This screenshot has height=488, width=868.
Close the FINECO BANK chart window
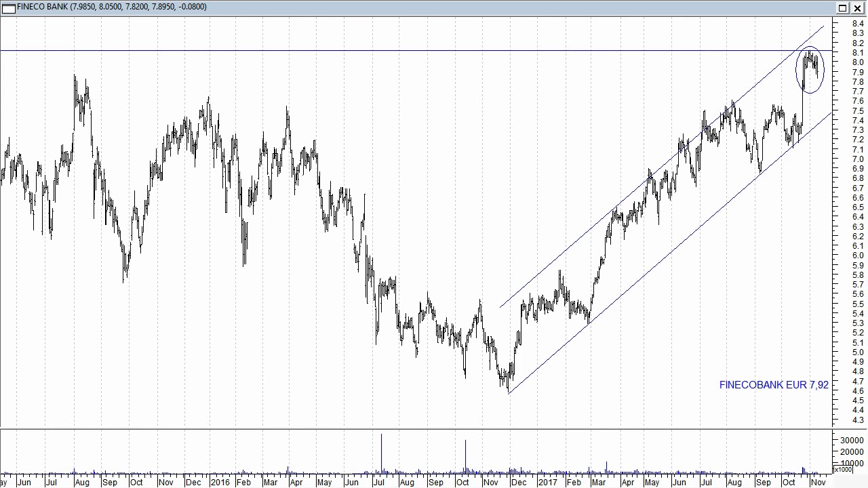[857, 8]
